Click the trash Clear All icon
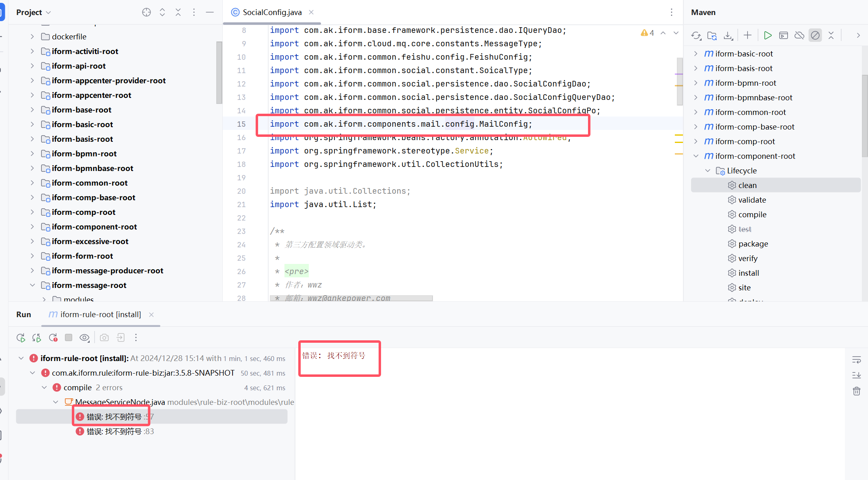The image size is (868, 480). coord(856,391)
